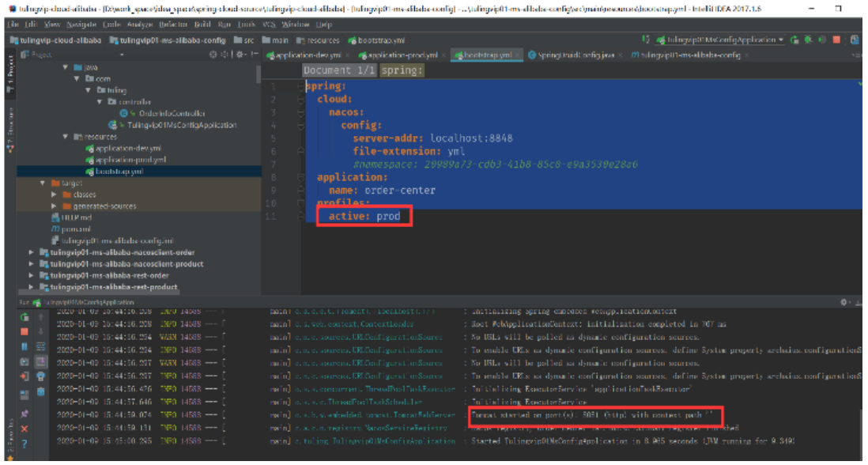Screen dimensions: 868x465
Task: Open the File menu
Action: [x=13, y=25]
